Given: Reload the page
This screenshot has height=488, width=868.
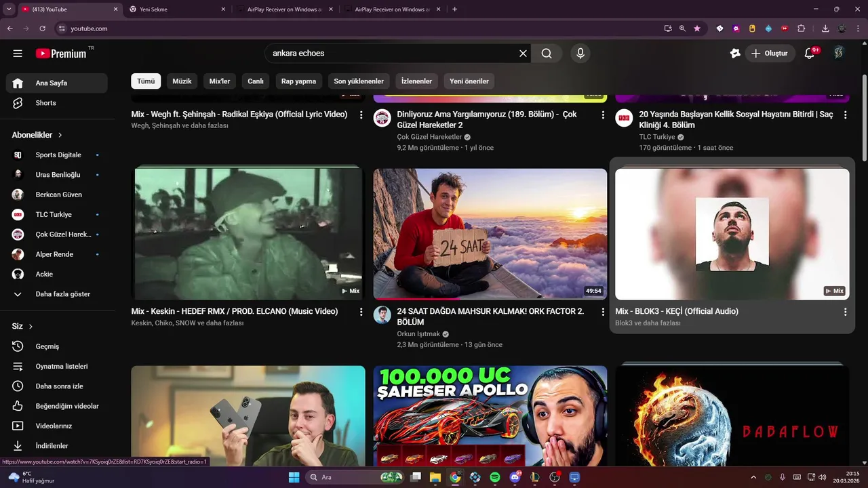Looking at the screenshot, I should pos(43,28).
